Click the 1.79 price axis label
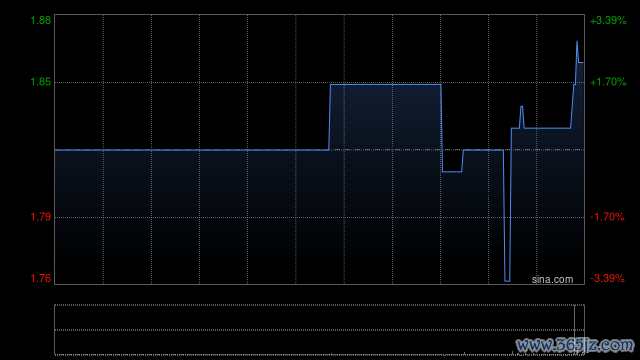The image size is (640, 360). click(x=41, y=217)
